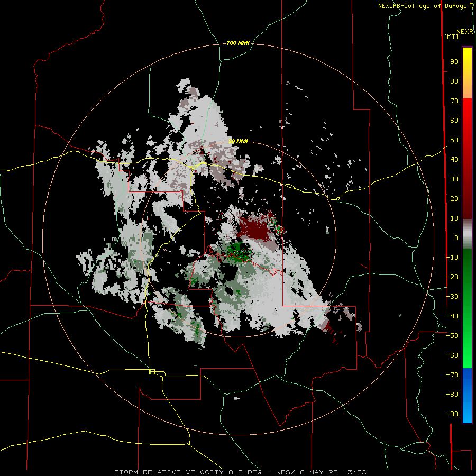The height and width of the screenshot is (476, 476).
Task: Click the 100 NMI range ring label
Action: click(238, 43)
